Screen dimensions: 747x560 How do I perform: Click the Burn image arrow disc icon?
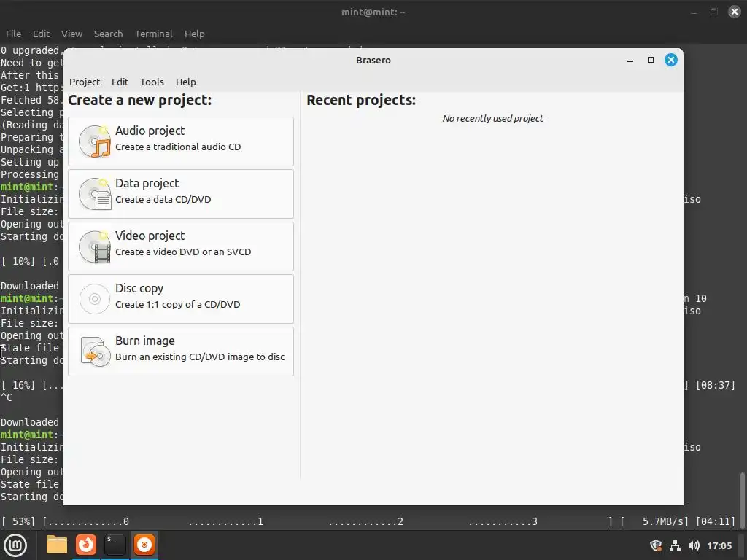point(96,351)
